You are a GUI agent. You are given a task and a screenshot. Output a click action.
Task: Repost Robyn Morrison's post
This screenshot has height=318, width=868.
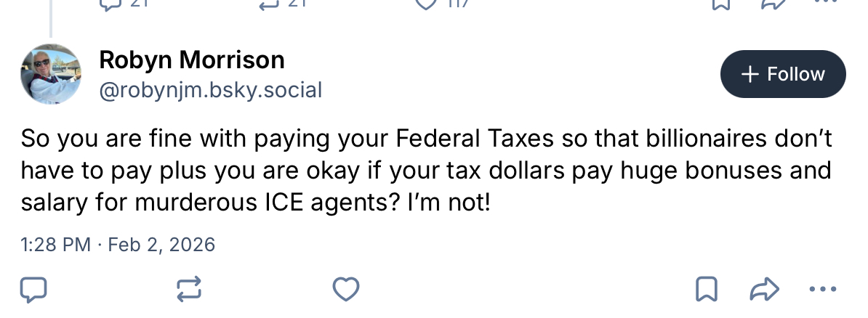tap(189, 290)
